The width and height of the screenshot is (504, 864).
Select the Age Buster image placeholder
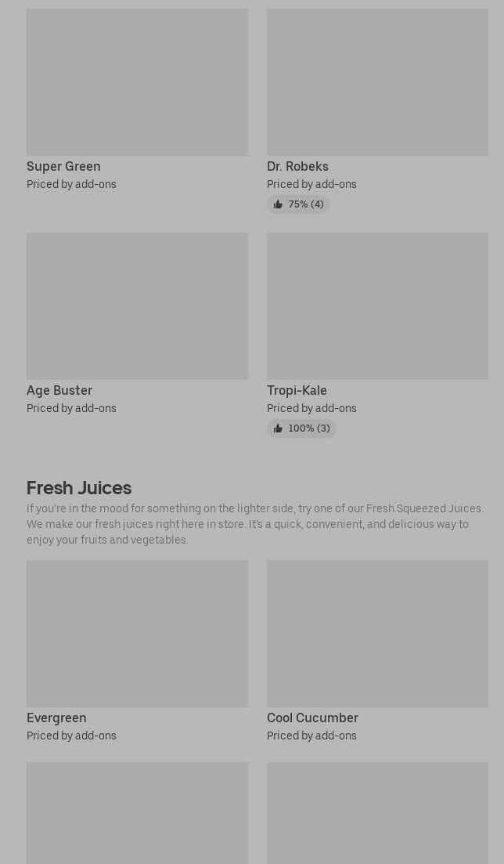(x=137, y=305)
